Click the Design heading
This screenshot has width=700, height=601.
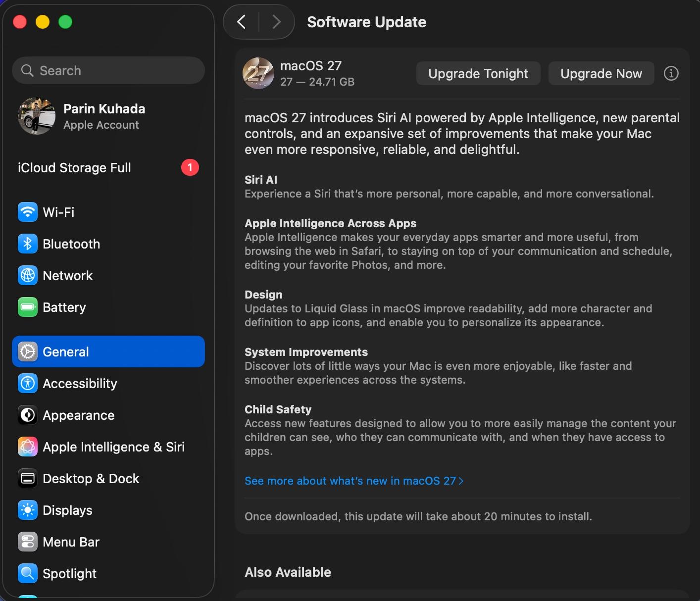pos(263,295)
